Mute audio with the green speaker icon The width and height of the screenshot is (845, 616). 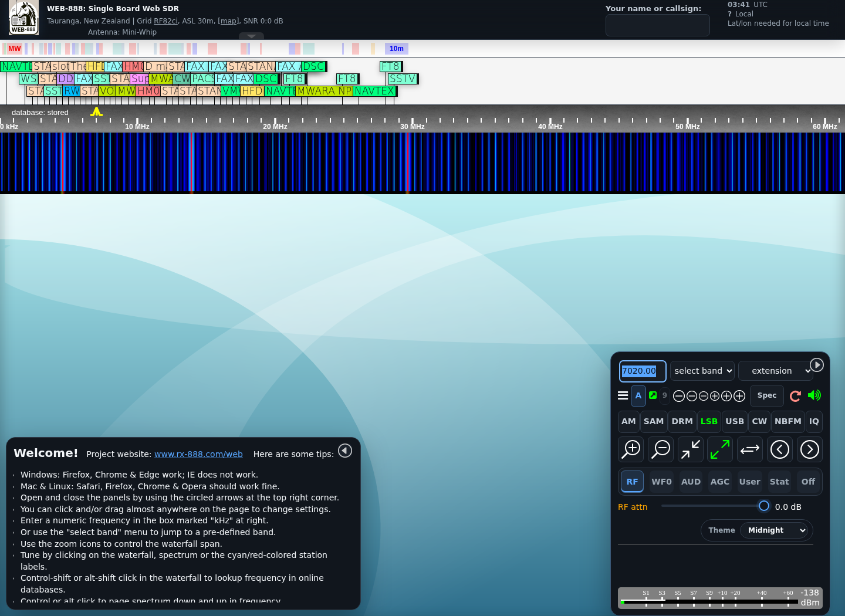[x=814, y=395]
